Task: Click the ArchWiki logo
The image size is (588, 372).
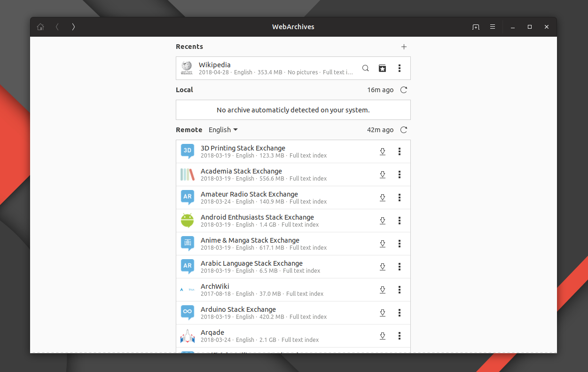Action: (188, 290)
